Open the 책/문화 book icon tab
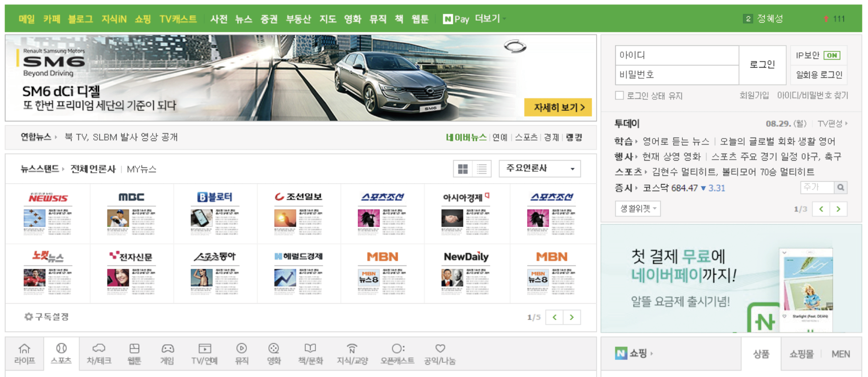This screenshot has height=377, width=868. click(x=311, y=354)
